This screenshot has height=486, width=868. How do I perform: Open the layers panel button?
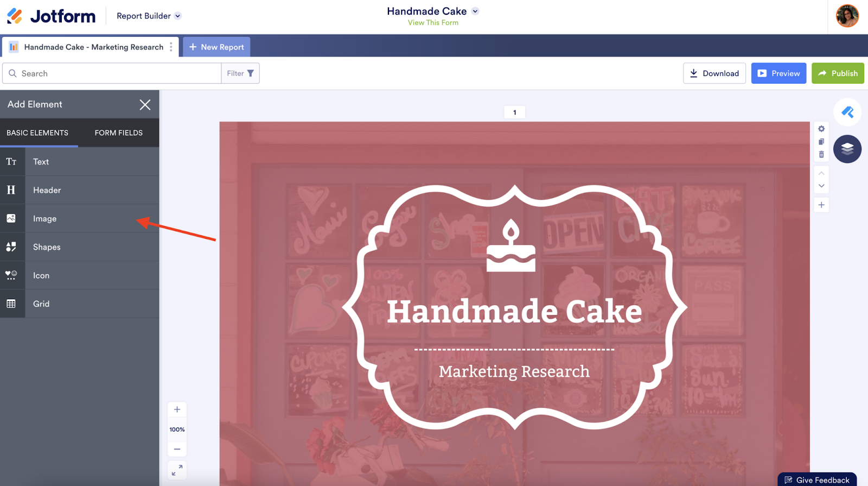pos(847,149)
